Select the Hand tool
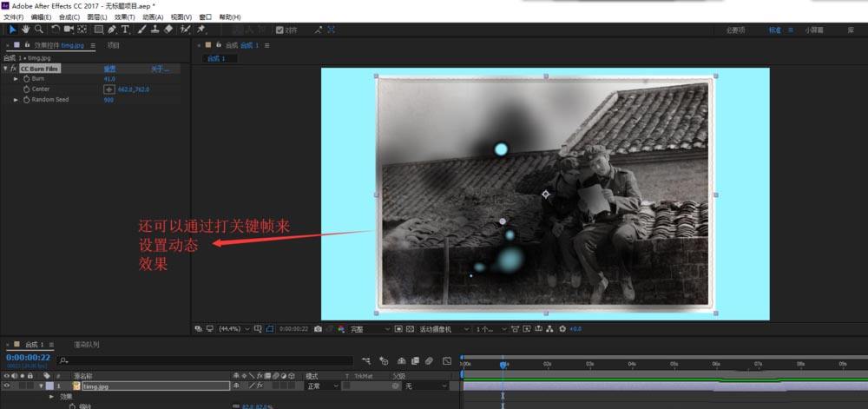 click(25, 30)
